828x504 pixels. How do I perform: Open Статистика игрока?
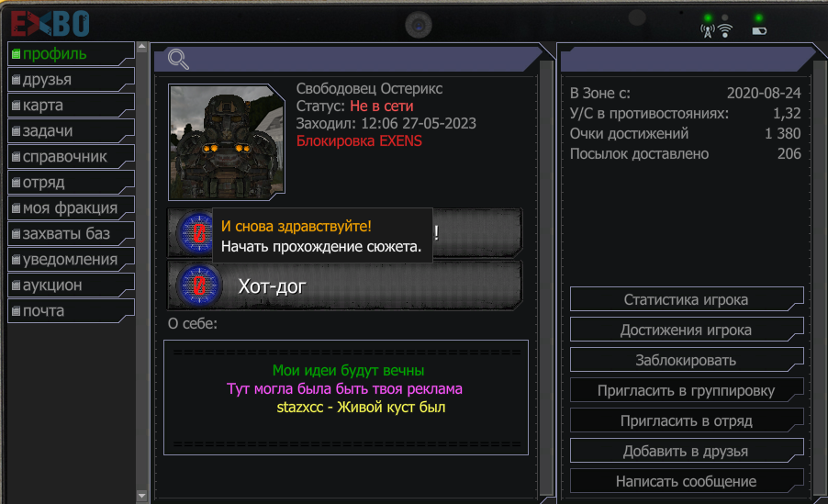tap(687, 299)
